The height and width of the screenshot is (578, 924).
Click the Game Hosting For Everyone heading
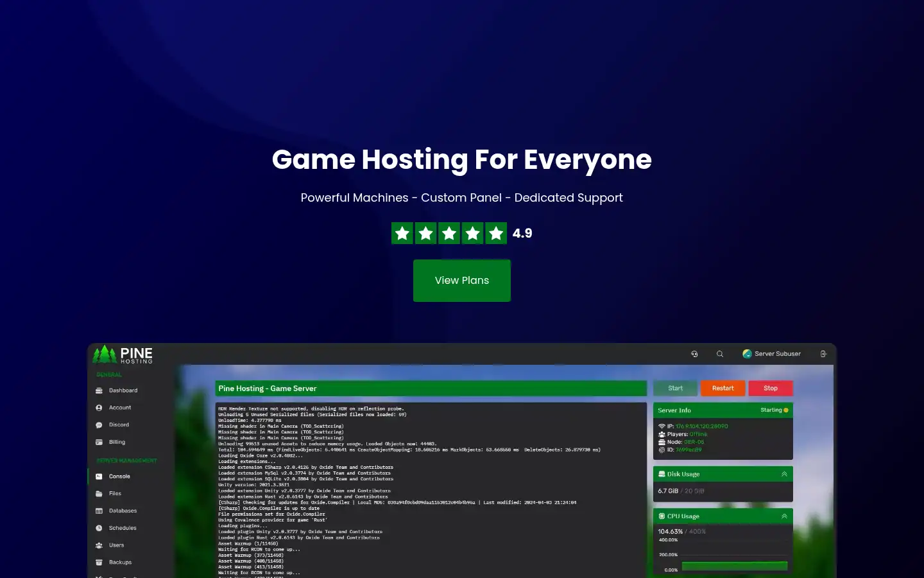click(462, 159)
